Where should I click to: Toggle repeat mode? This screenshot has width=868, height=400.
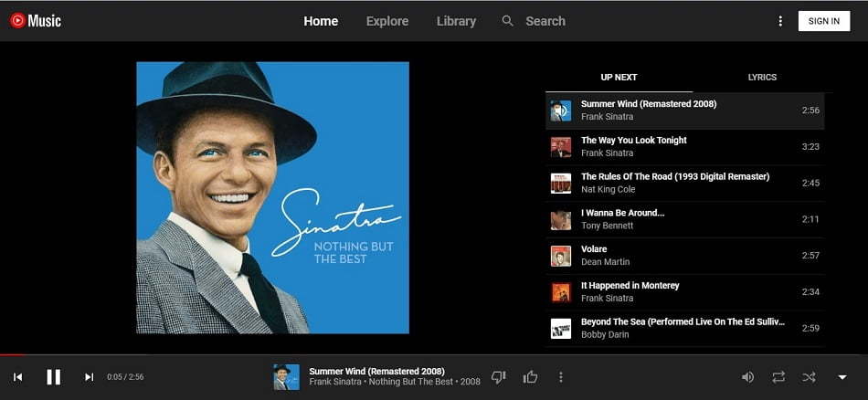[778, 377]
